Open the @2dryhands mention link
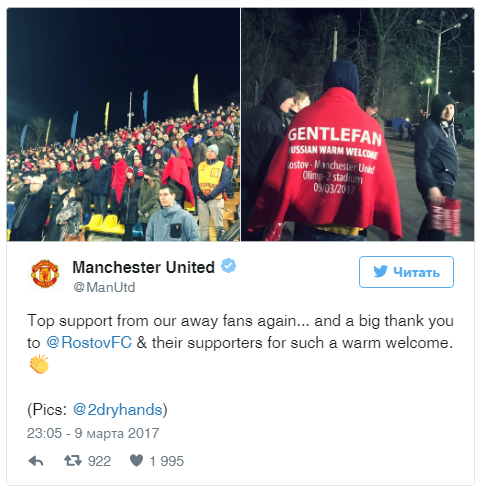This screenshot has width=483, height=495. [x=117, y=409]
